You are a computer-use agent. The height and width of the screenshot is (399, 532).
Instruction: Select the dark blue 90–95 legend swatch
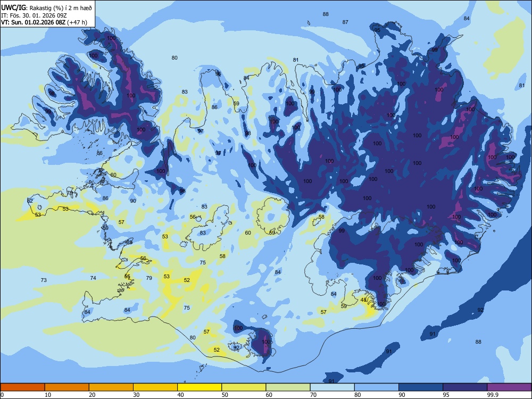421,387
